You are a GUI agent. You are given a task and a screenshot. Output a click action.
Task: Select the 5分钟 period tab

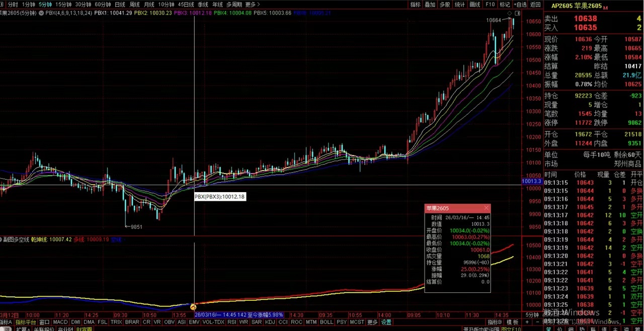45,5
